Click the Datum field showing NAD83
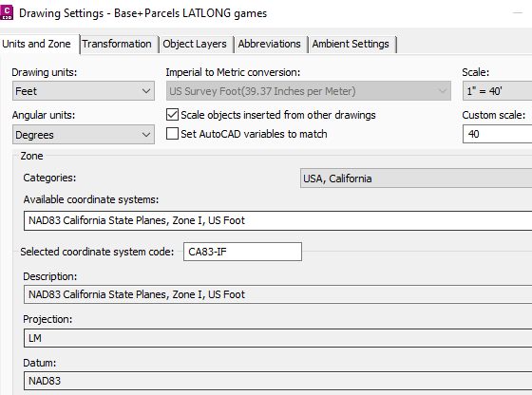 (x=277, y=381)
